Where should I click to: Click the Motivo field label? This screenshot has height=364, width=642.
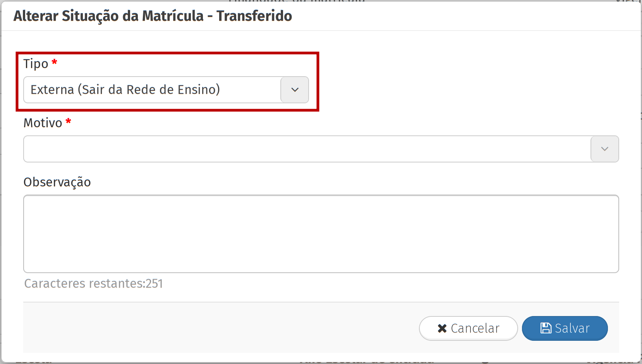(x=43, y=123)
